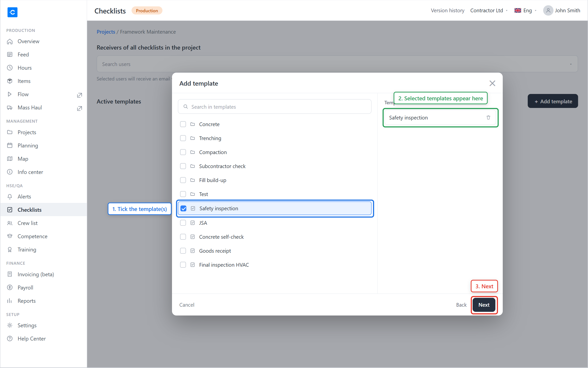Expand the Search users dropdown arrow
Screen dimensions: 588x368
[x=571, y=64]
